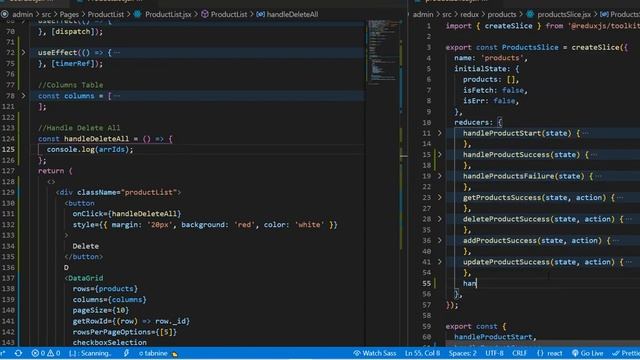Click the onClick={handleDeleteAll} attribute
The width and height of the screenshot is (640, 360).
coord(127,213)
